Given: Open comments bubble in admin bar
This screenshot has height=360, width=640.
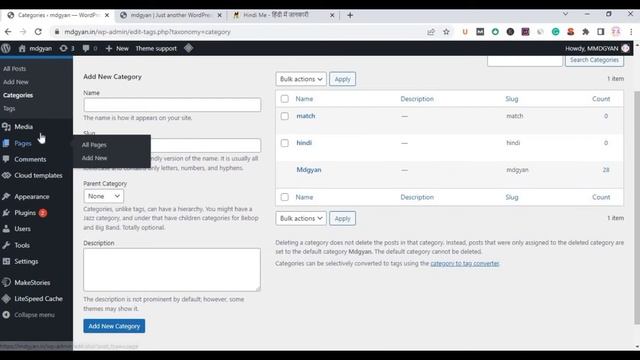Looking at the screenshot, I should [86, 48].
